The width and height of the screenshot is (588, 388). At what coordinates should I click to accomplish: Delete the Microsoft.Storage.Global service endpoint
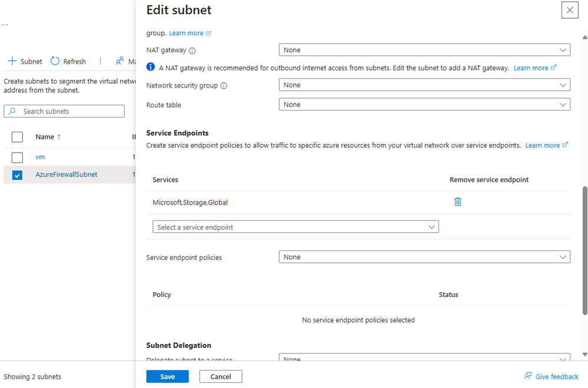coord(458,202)
